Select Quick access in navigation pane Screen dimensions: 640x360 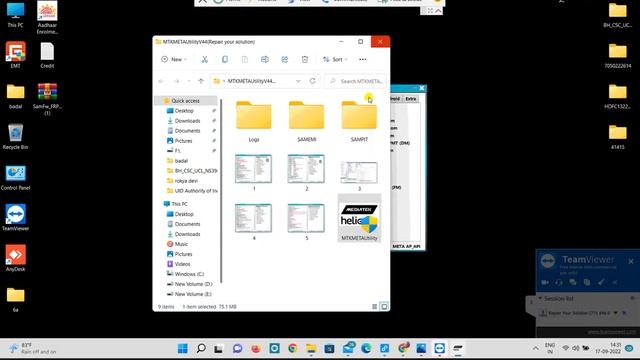coord(186,101)
